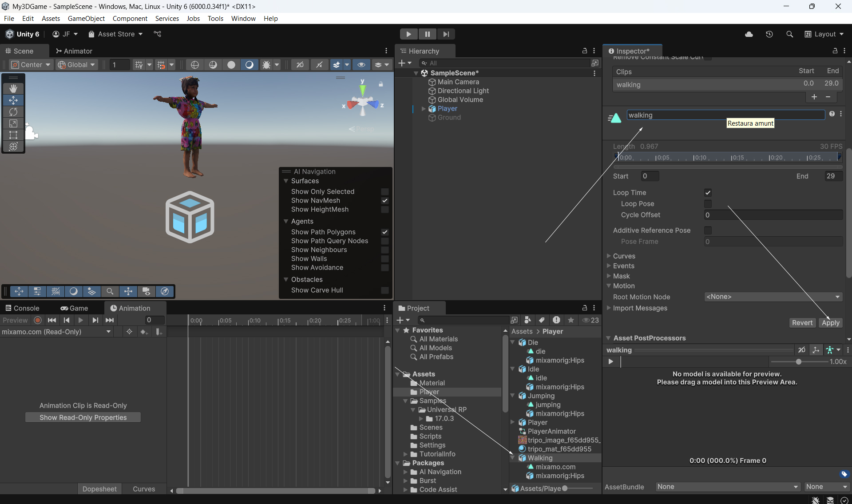Open the GameObject menu

86,18
